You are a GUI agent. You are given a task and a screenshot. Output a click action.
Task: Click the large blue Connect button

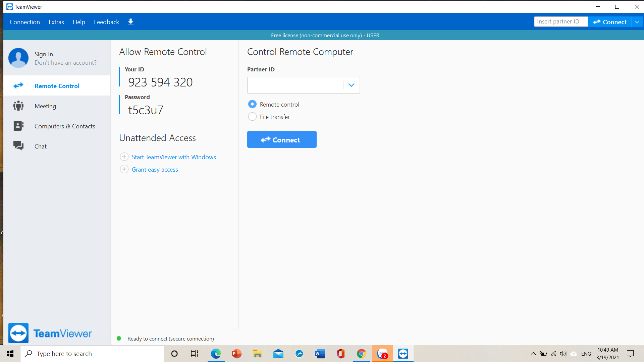282,139
